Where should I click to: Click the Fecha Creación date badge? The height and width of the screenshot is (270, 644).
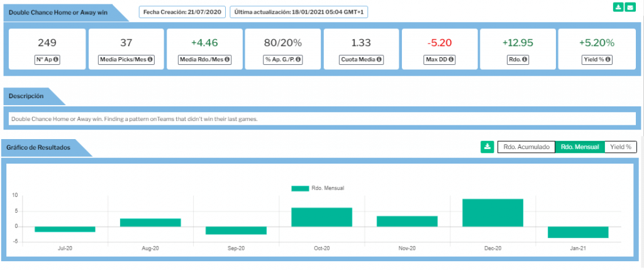[x=182, y=13]
